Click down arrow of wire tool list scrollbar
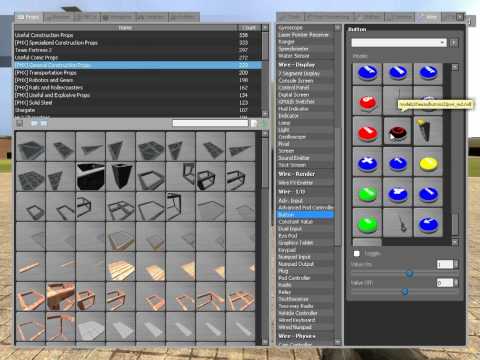Image resolution: width=480 pixels, height=360 pixels. (338, 342)
